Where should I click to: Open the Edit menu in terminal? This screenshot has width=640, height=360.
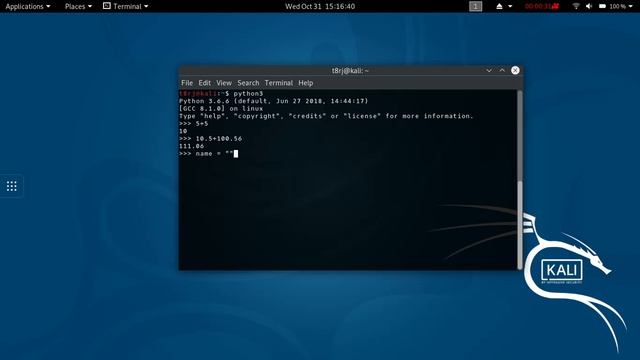tap(204, 83)
